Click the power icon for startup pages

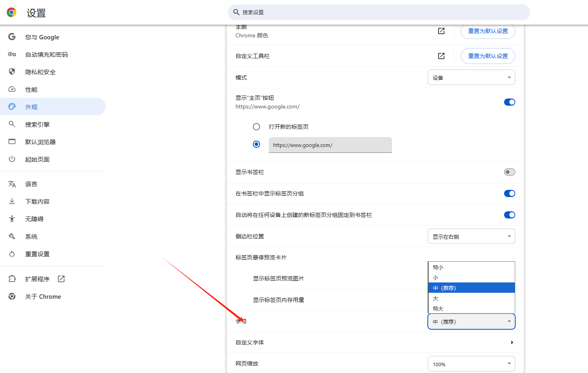(12, 159)
